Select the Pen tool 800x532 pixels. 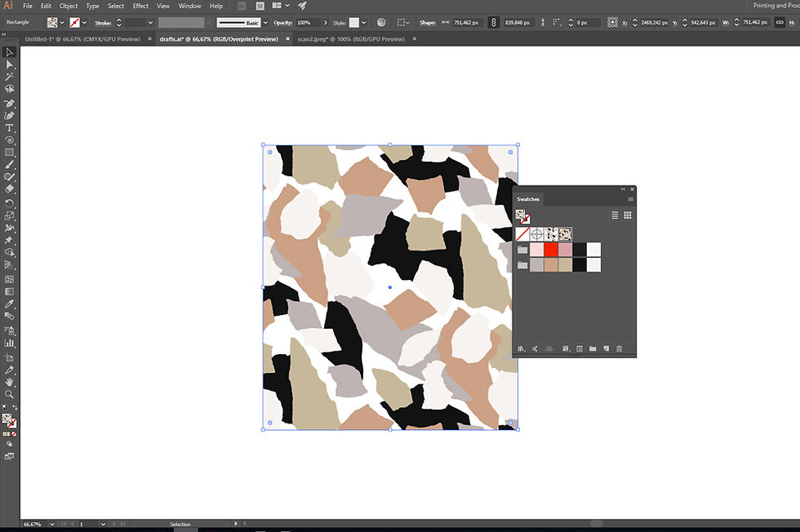[x=9, y=104]
